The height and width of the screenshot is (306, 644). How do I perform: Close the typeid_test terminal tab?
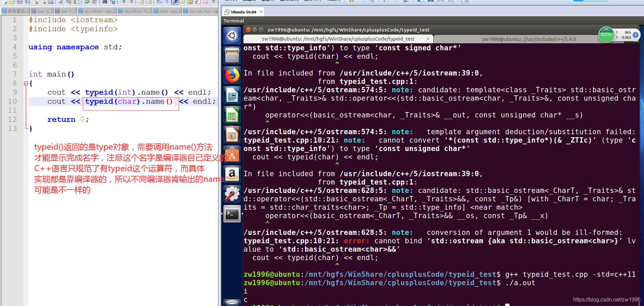(428, 39)
